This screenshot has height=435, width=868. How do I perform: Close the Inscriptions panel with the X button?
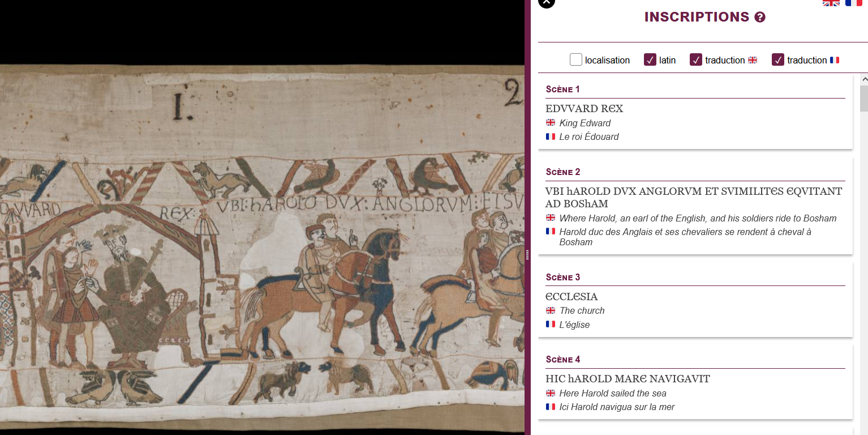click(546, 2)
